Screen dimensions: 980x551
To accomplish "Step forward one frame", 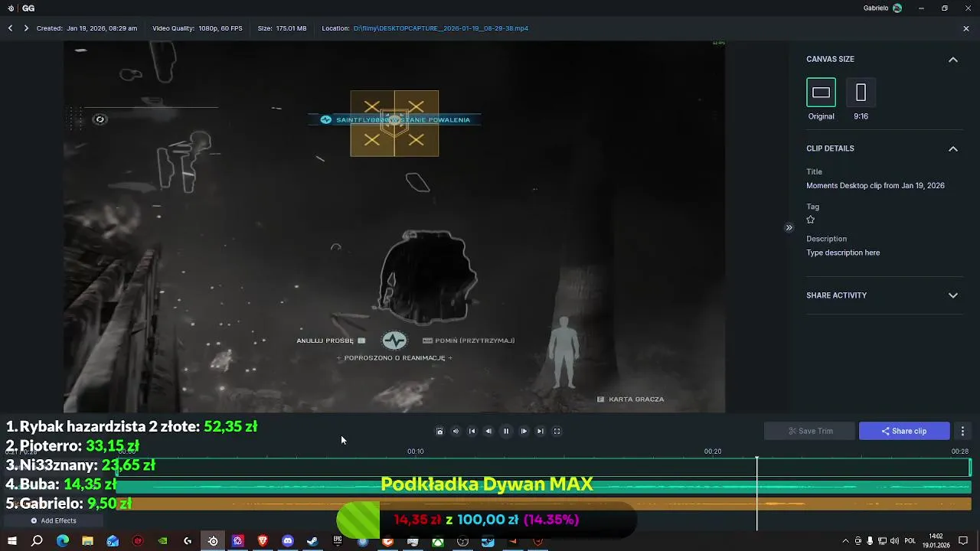I will click(524, 431).
